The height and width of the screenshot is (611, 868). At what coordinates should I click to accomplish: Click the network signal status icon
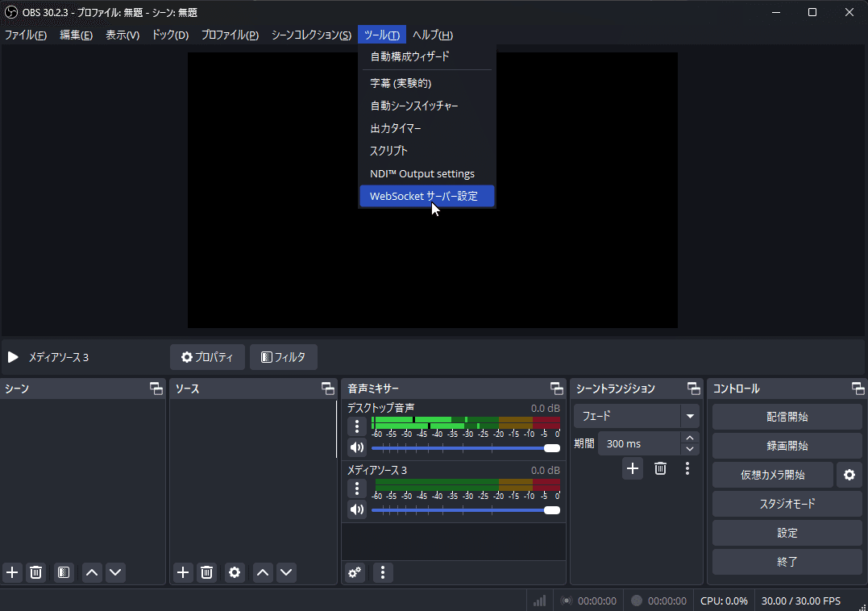[x=539, y=601]
